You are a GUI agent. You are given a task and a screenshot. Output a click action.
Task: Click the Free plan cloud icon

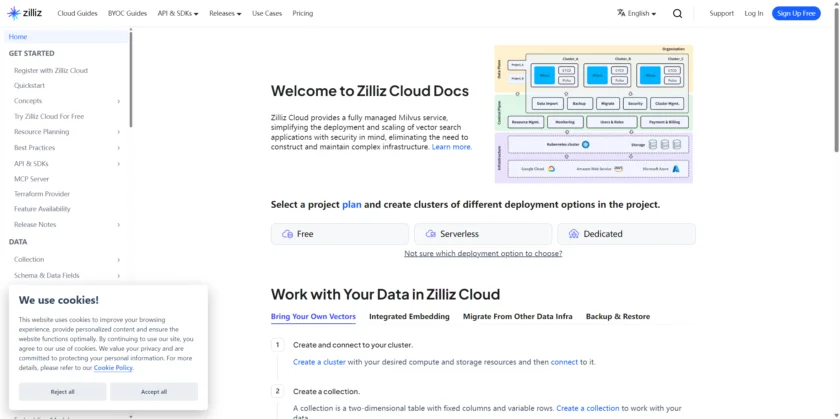(287, 234)
